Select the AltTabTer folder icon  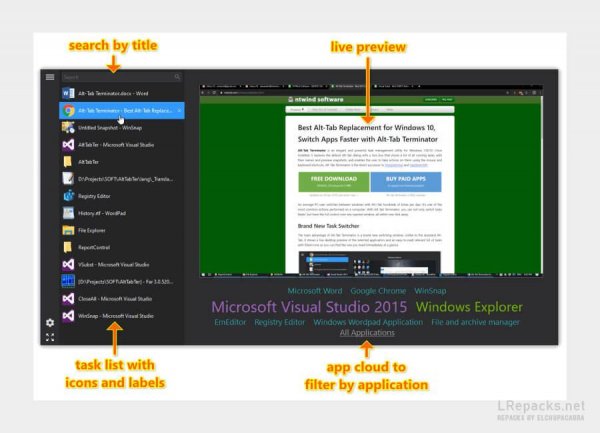[x=68, y=162]
